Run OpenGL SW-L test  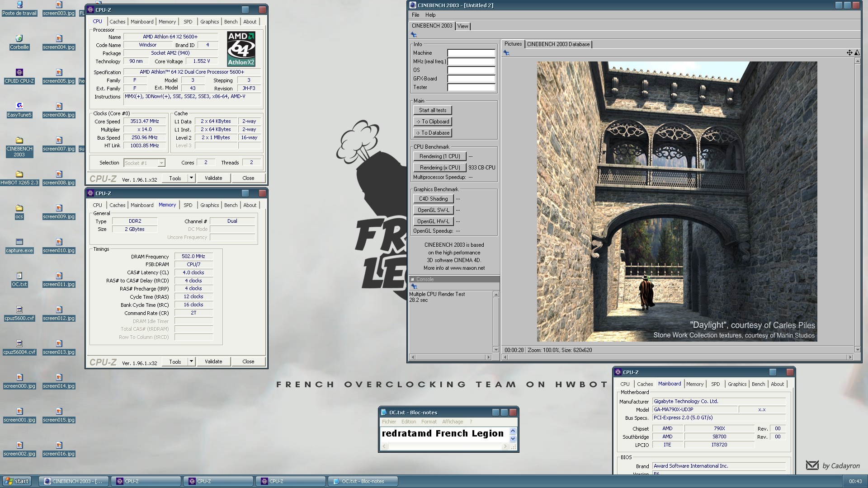click(433, 210)
